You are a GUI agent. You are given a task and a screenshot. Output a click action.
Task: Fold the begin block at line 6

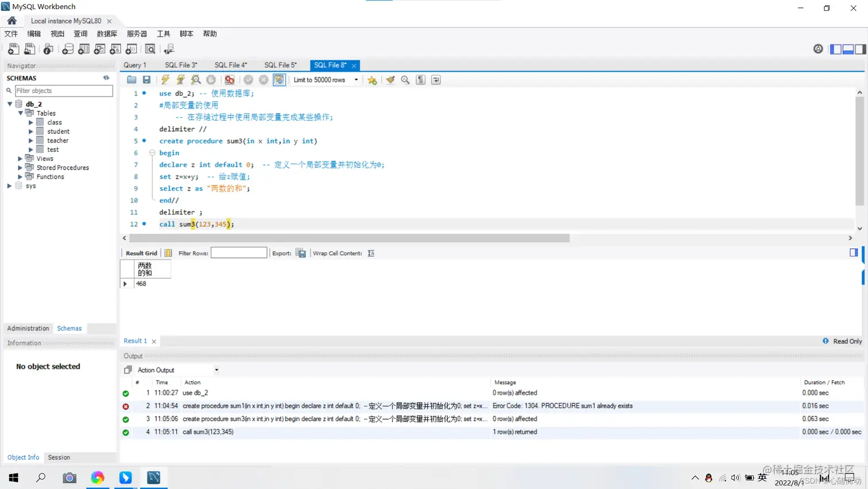point(152,153)
